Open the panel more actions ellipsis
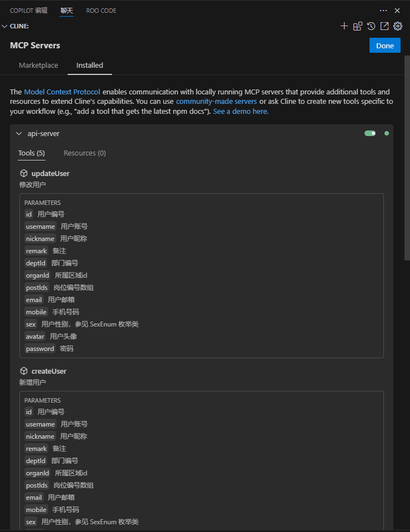 383,11
